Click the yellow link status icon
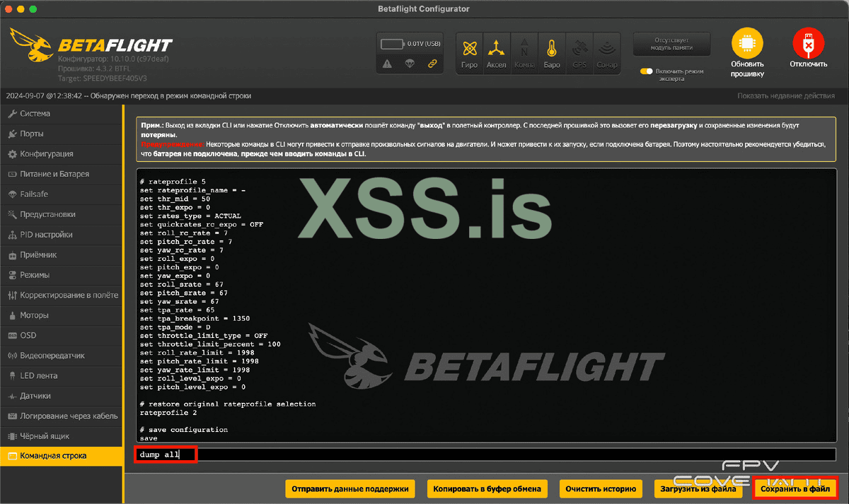The image size is (849, 504). pyautogui.click(x=432, y=64)
